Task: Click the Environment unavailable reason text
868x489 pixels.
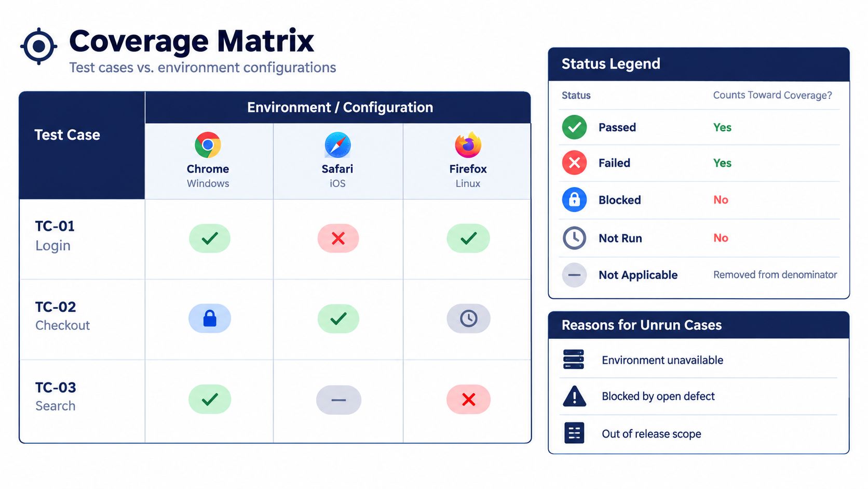Action: [x=662, y=360]
